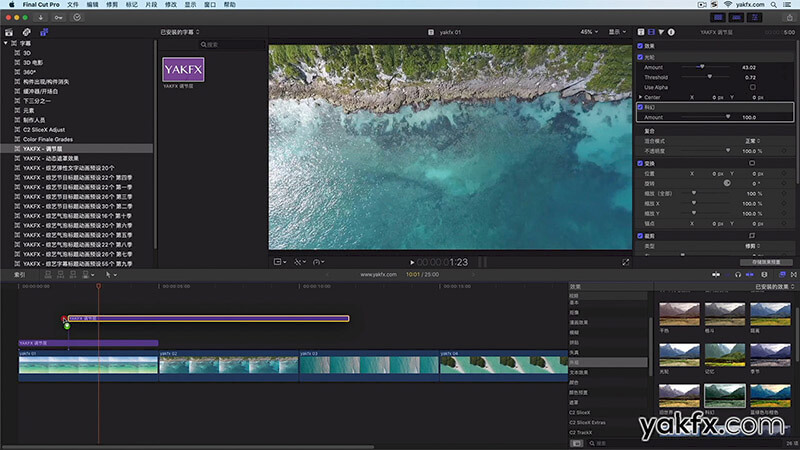Open clip appearance options icon

764,274
